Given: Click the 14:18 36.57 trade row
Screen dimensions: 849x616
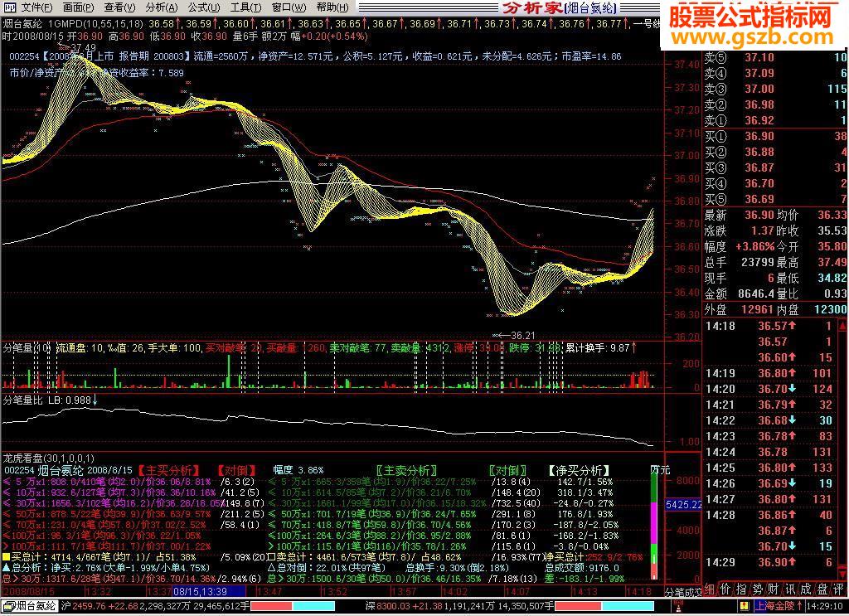Looking at the screenshot, I should click(x=770, y=326).
